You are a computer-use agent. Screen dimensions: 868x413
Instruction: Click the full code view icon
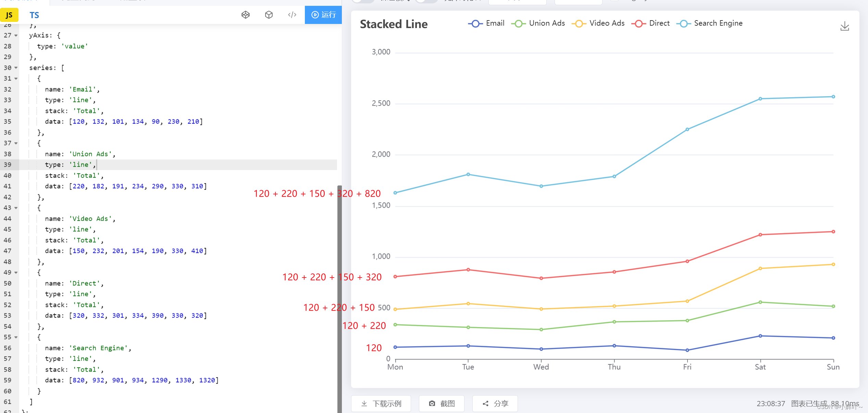(x=292, y=15)
